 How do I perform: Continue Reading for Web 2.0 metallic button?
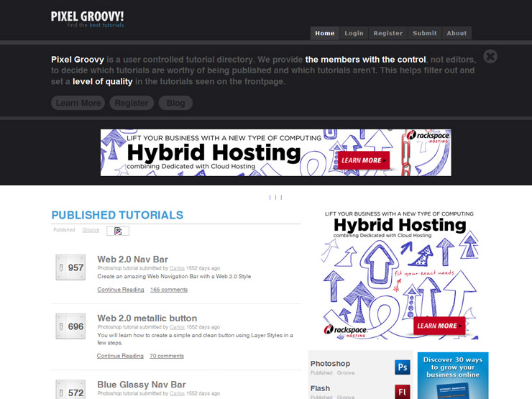pos(120,356)
